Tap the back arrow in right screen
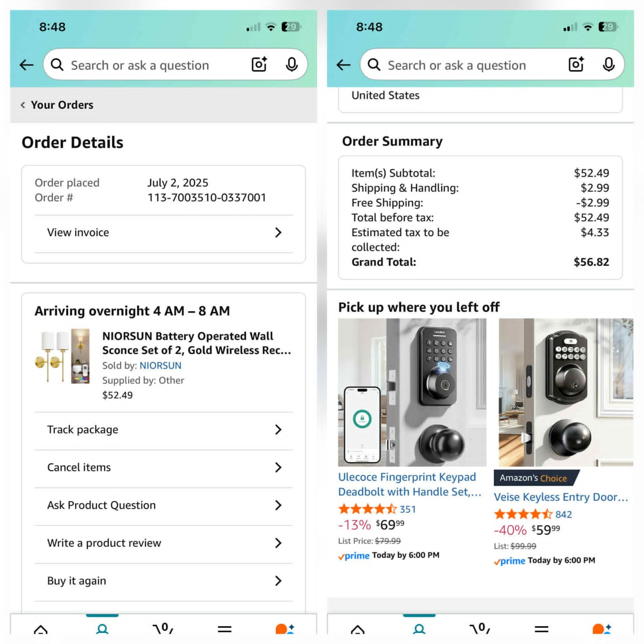 click(x=343, y=65)
